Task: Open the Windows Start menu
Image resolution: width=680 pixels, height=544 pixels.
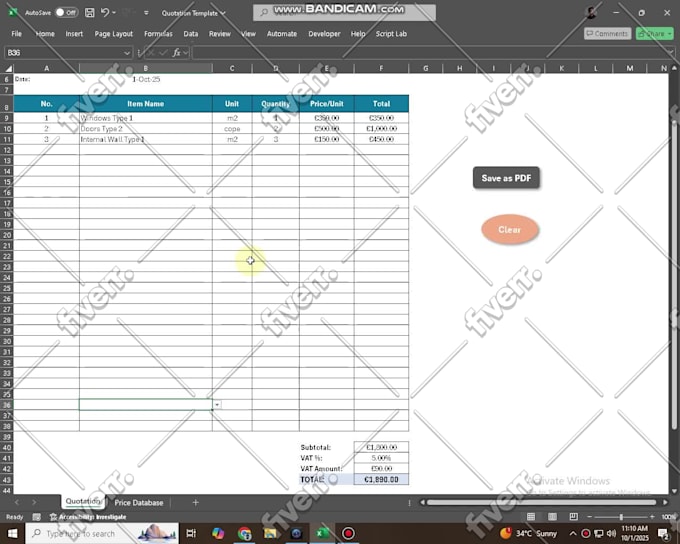Action: click(x=12, y=533)
